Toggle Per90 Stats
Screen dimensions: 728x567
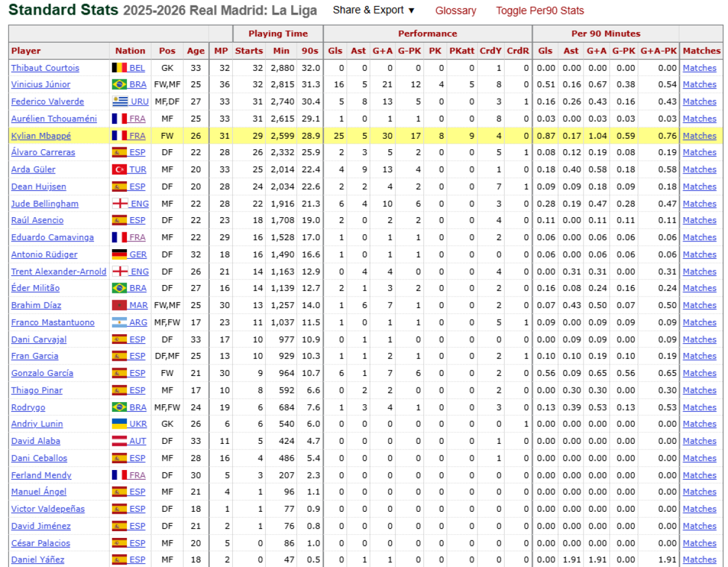pos(540,10)
